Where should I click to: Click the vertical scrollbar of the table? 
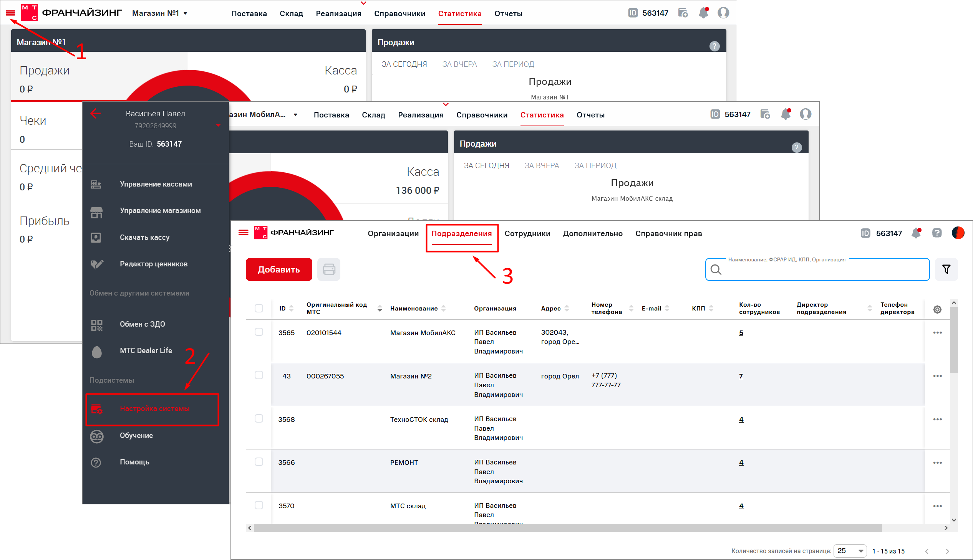(954, 339)
